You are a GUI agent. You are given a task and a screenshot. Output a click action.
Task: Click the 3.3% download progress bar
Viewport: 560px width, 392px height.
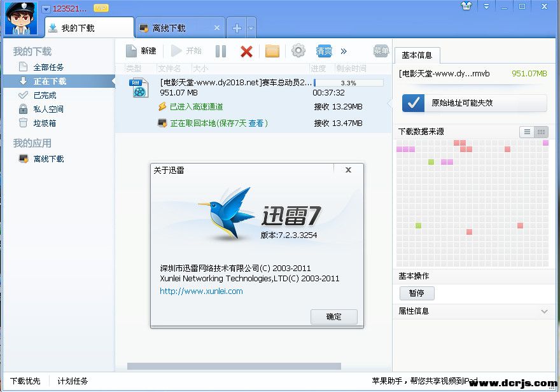(348, 83)
